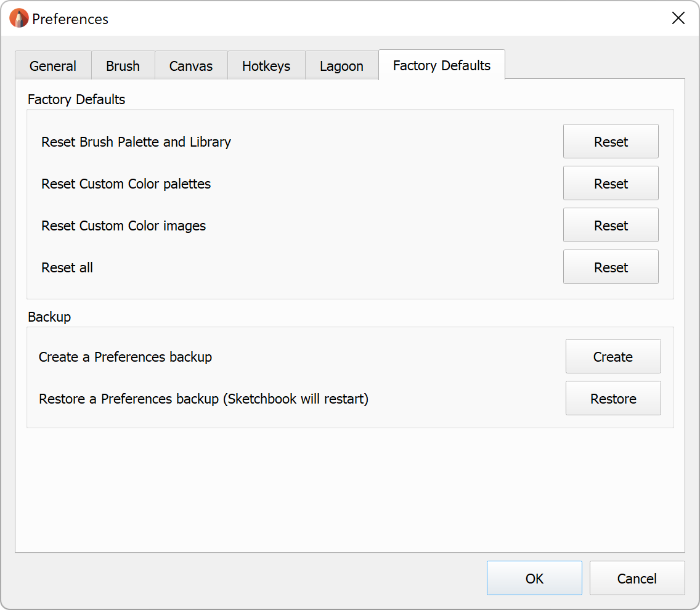Show the Lagoon tab settings
The image size is (700, 610).
coord(341,66)
